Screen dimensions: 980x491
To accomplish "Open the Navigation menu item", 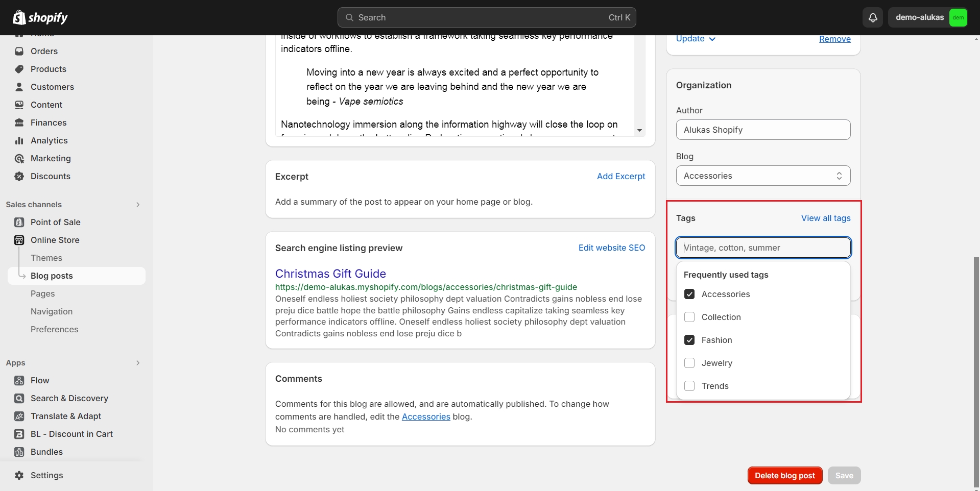I will tap(52, 311).
